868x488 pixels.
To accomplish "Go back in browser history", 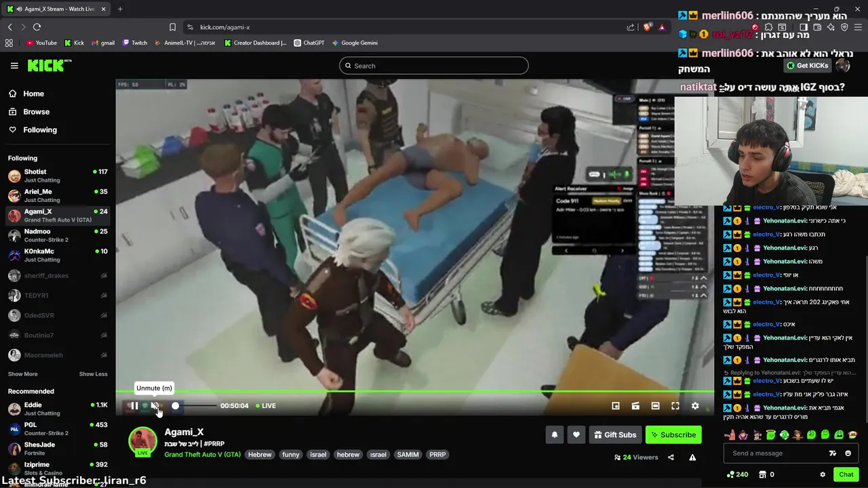I will tap(9, 27).
